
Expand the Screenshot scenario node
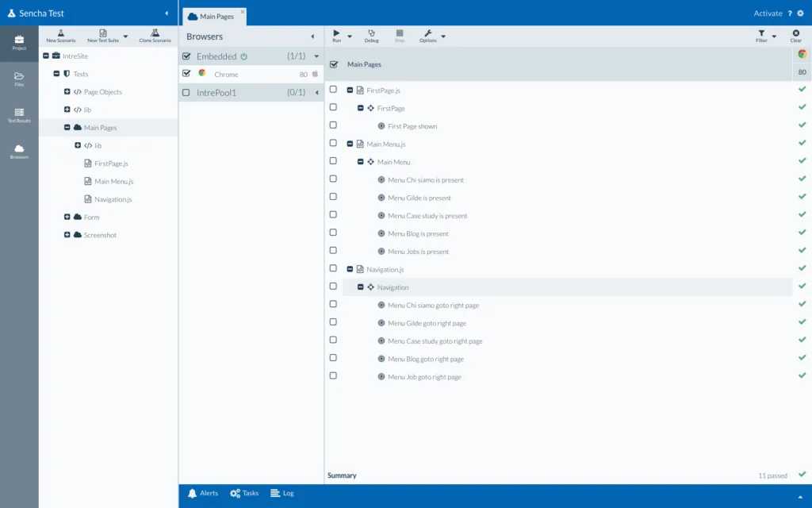(67, 235)
